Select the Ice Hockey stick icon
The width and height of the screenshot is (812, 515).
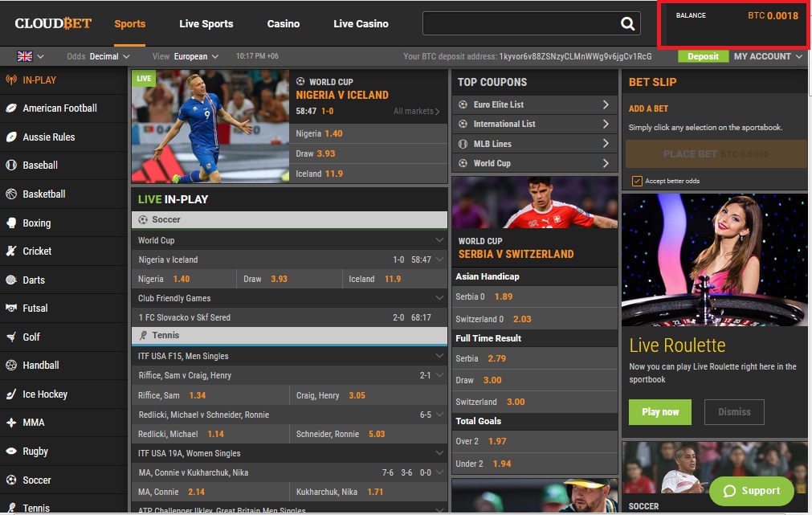pyautogui.click(x=11, y=394)
